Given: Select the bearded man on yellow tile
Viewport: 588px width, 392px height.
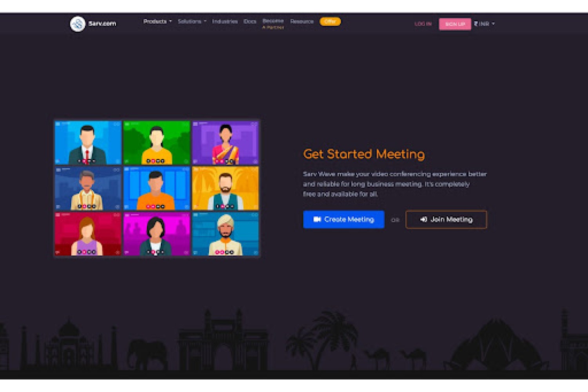Looking at the screenshot, I should click(x=225, y=189).
